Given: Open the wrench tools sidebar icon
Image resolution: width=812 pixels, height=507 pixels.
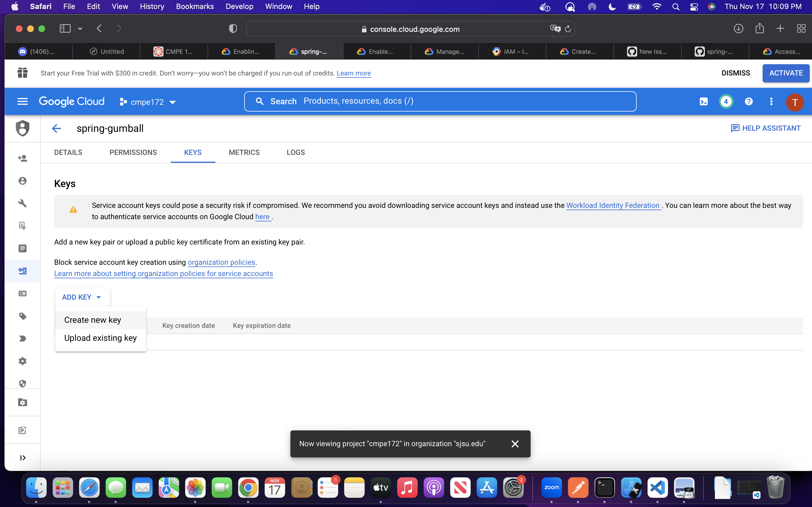Looking at the screenshot, I should pos(23,203).
